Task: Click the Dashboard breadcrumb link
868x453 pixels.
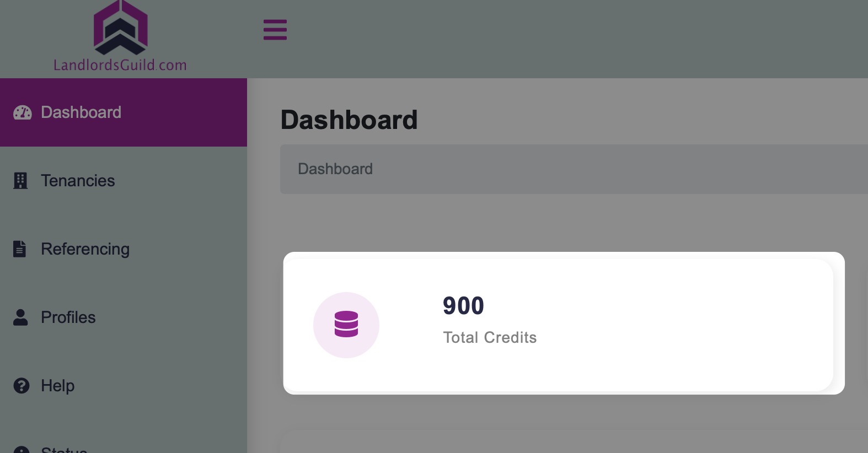Action: tap(335, 169)
